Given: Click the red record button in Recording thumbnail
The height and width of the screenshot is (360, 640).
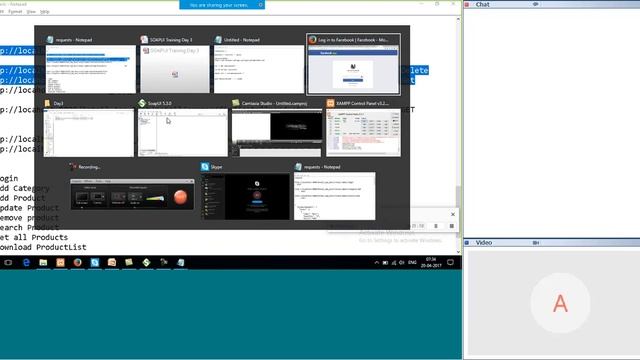Looking at the screenshot, I should (180, 197).
